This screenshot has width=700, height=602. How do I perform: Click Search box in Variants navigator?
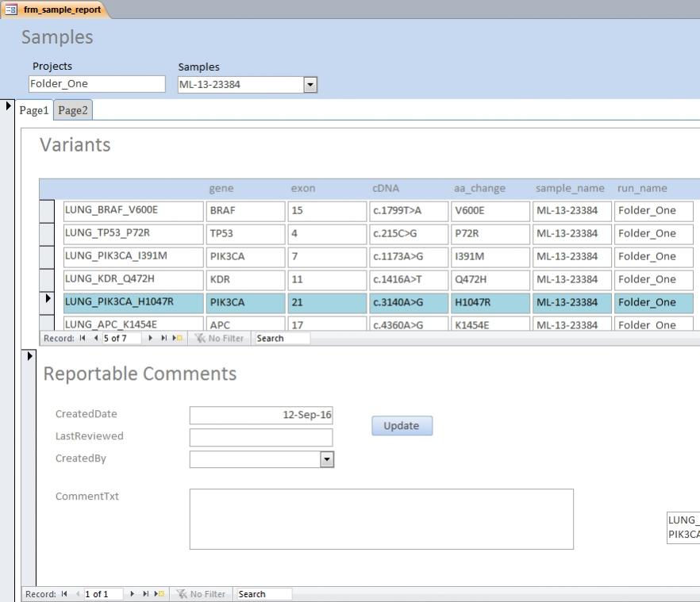pyautogui.click(x=281, y=338)
